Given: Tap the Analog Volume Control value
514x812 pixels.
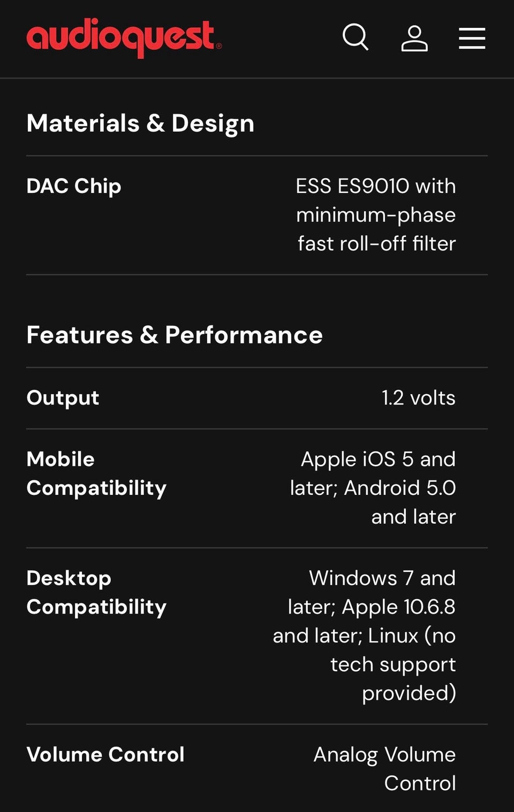Looking at the screenshot, I should coord(384,769).
